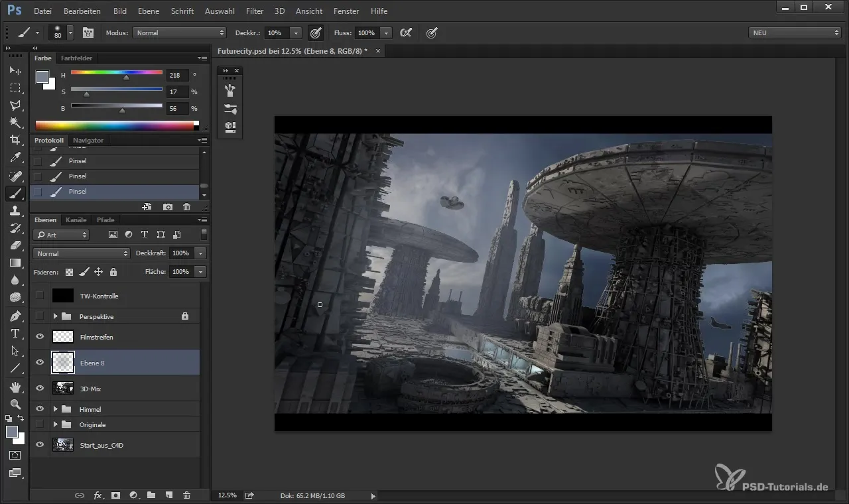Select the Gradient tool
Viewport: 849px width, 504px height.
point(15,263)
